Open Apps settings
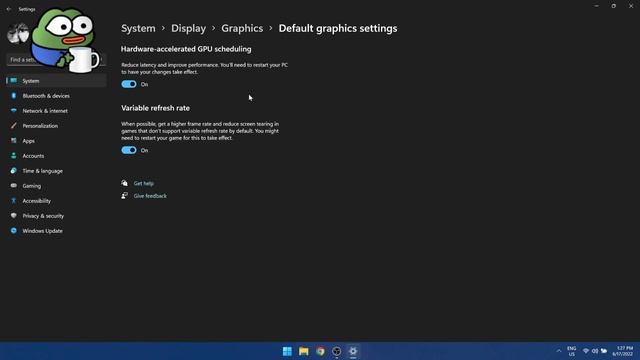 [56, 141]
